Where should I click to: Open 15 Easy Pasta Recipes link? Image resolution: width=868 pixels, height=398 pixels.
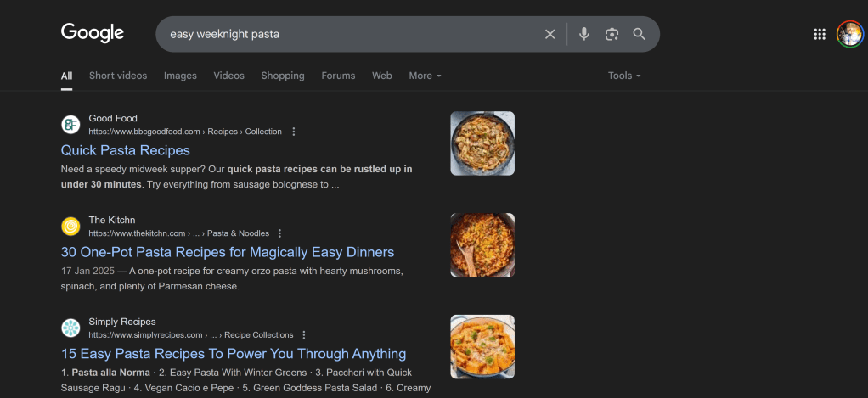(234, 354)
